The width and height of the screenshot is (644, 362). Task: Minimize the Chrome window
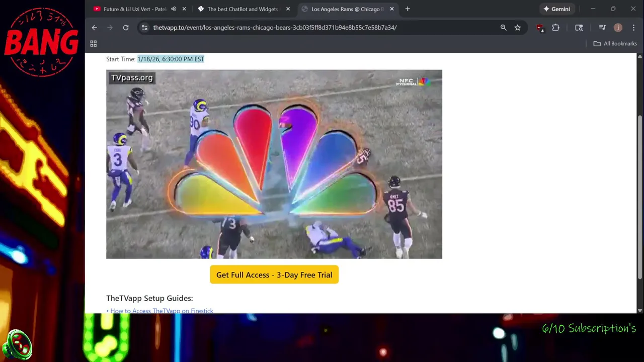(x=593, y=9)
